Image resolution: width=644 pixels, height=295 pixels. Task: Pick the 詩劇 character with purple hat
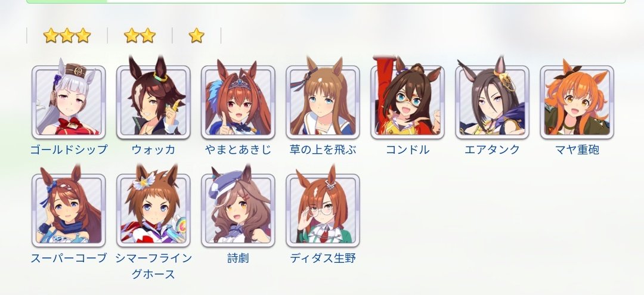click(x=238, y=210)
